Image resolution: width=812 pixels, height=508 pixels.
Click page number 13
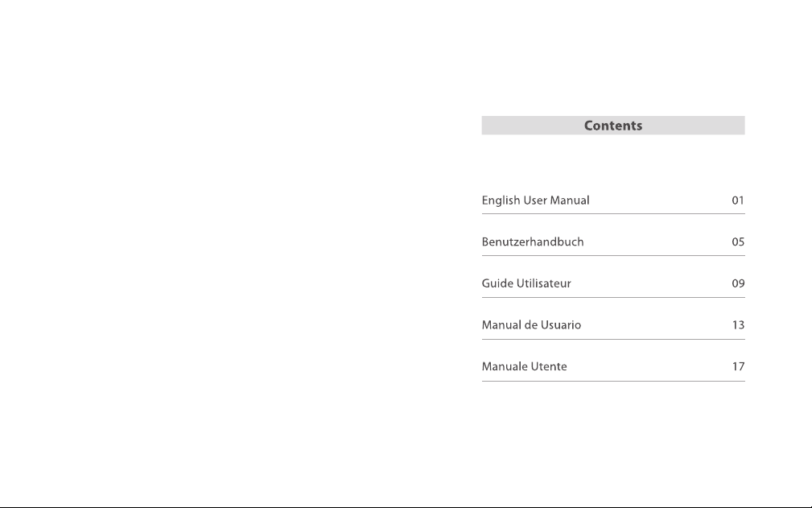738,324
